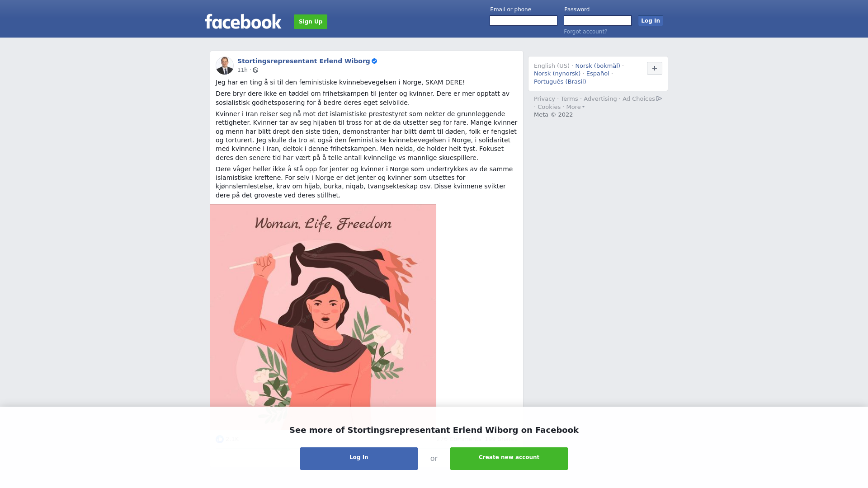Switch language to Norsk (bokmål)
Image resolution: width=868 pixels, height=488 pixels.
(598, 66)
